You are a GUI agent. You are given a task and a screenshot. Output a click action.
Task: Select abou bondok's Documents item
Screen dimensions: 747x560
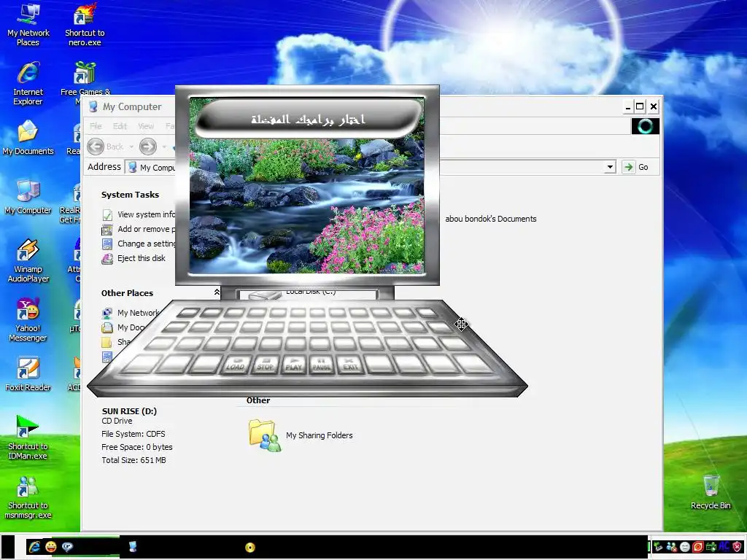point(491,219)
